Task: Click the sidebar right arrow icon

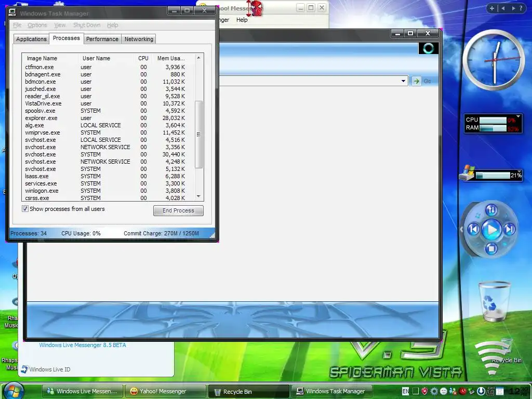Action: [x=513, y=8]
